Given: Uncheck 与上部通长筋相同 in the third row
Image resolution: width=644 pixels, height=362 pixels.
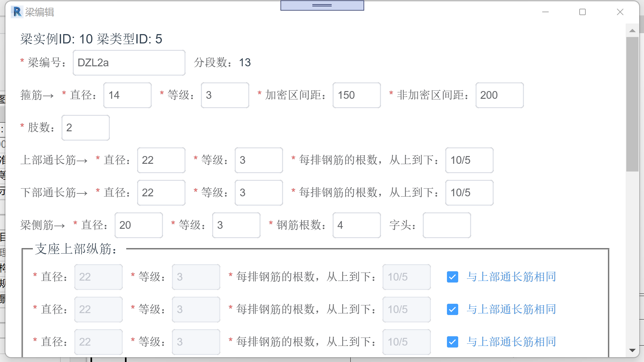Looking at the screenshot, I should click(x=452, y=342).
